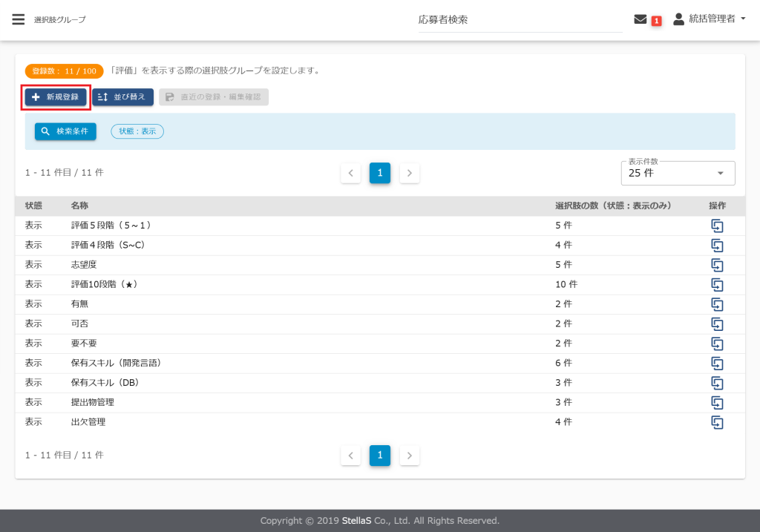The image size is (760, 532).
Task: Copy the 評価5段階（5～1） group
Action: pyautogui.click(x=717, y=226)
